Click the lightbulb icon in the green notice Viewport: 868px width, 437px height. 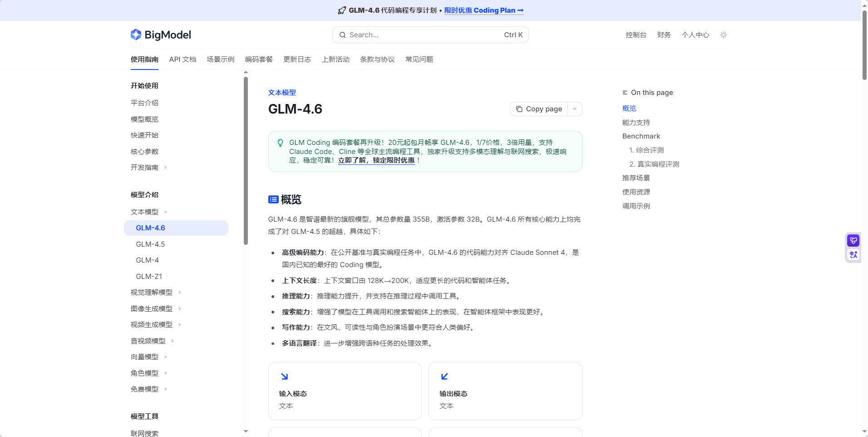280,143
